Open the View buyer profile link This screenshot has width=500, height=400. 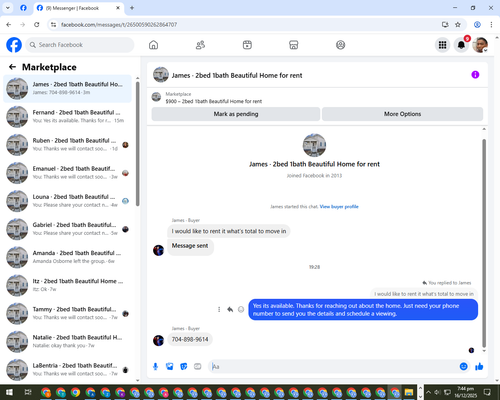339,207
